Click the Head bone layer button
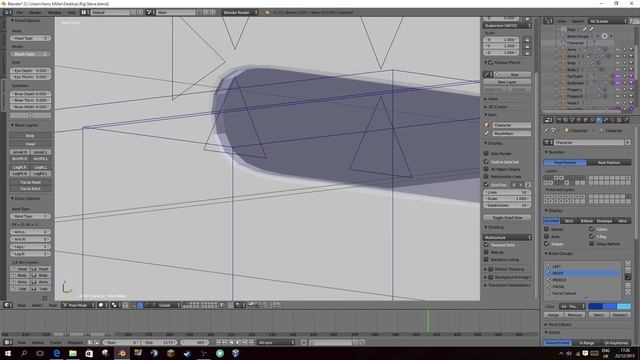Viewport: 640px width, 360px height. pyautogui.click(x=30, y=144)
